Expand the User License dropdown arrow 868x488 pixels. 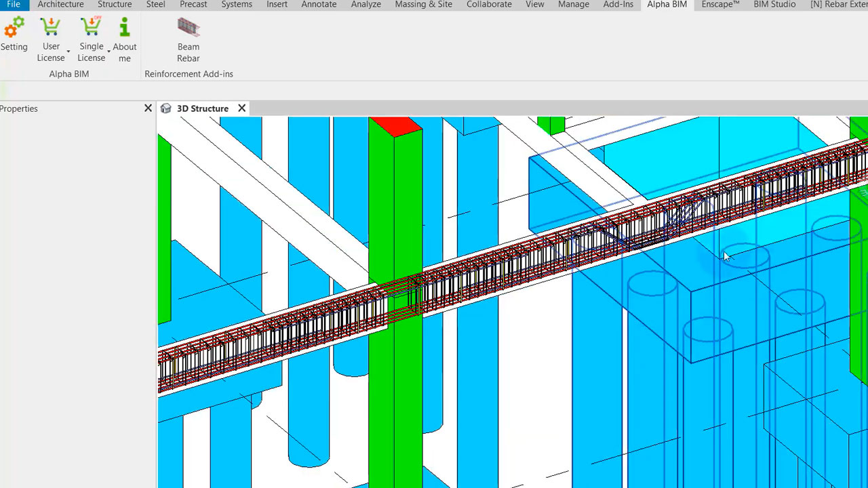[68, 52]
